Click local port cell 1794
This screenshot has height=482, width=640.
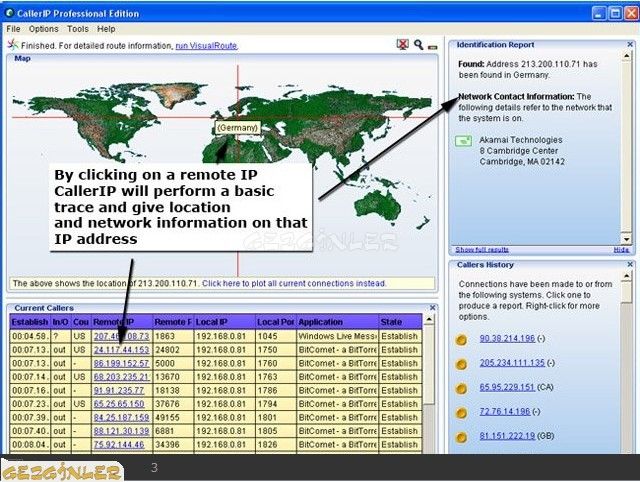click(x=276, y=404)
